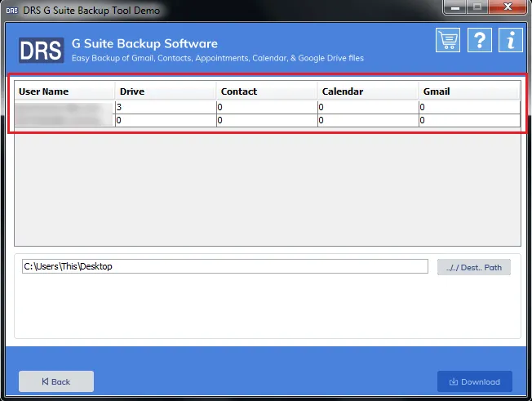Select the Calendar column header
Viewport: 532px width, 401px height.
coord(368,91)
